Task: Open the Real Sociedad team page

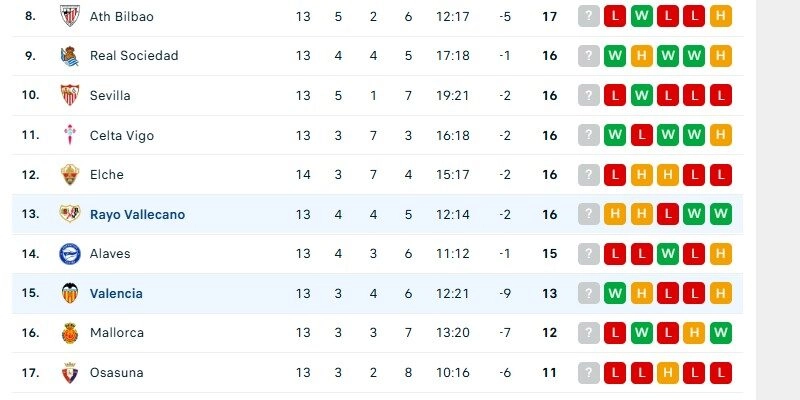Action: point(134,56)
